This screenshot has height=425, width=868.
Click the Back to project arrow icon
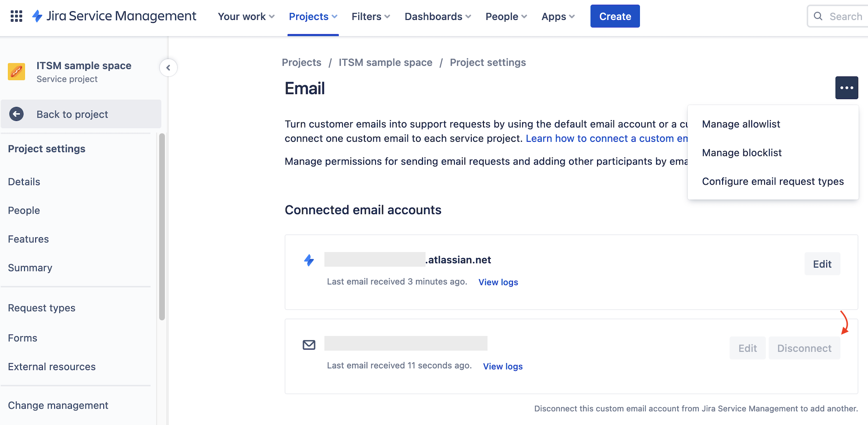pyautogui.click(x=16, y=114)
